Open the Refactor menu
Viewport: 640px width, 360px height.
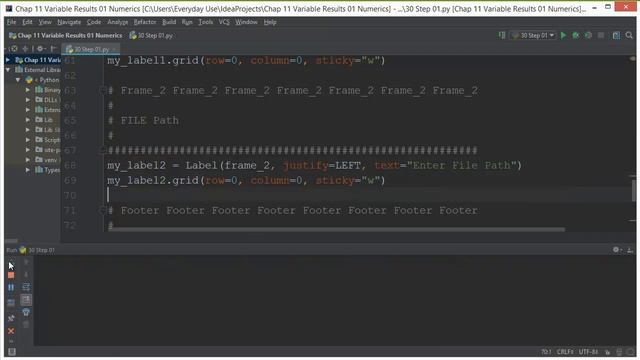[145, 22]
